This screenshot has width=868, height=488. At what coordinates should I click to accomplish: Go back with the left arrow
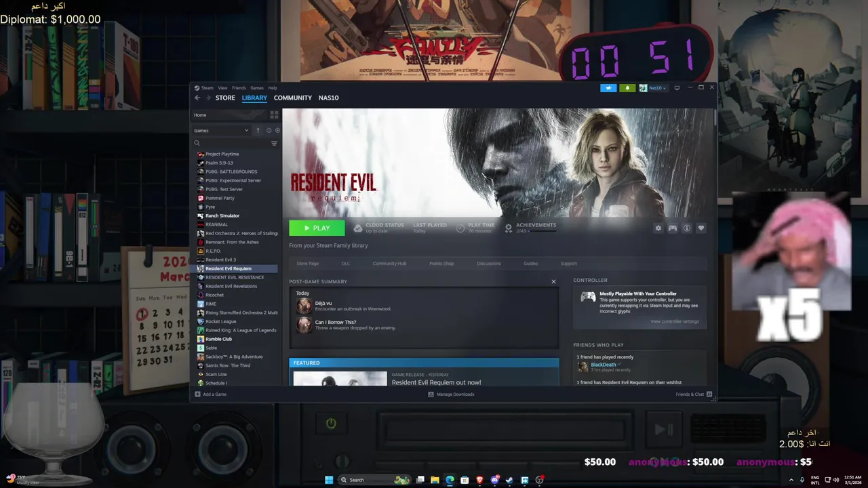[x=197, y=98]
